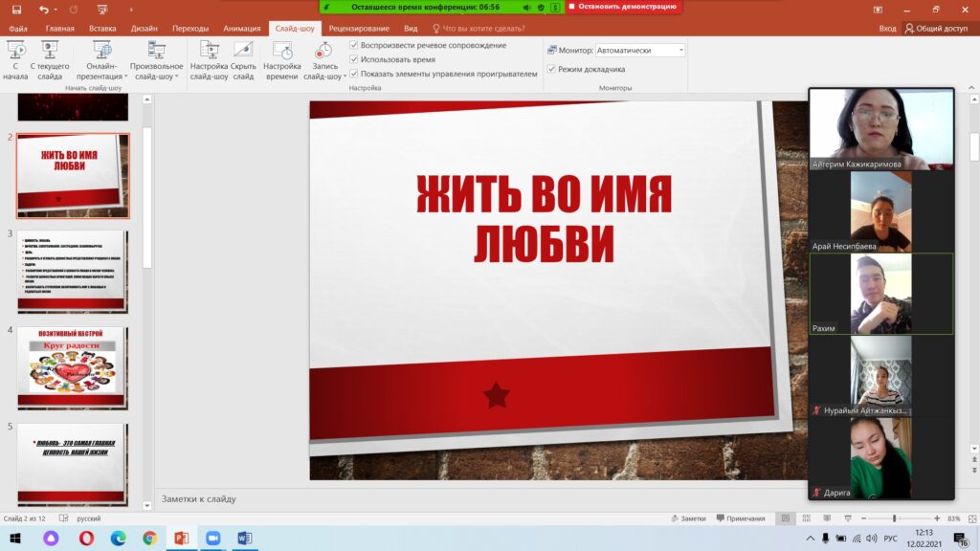Viewport: 980px width, 551px height.
Task: Select slide 4 thumbnail Позитивный настрой
Action: (x=73, y=368)
